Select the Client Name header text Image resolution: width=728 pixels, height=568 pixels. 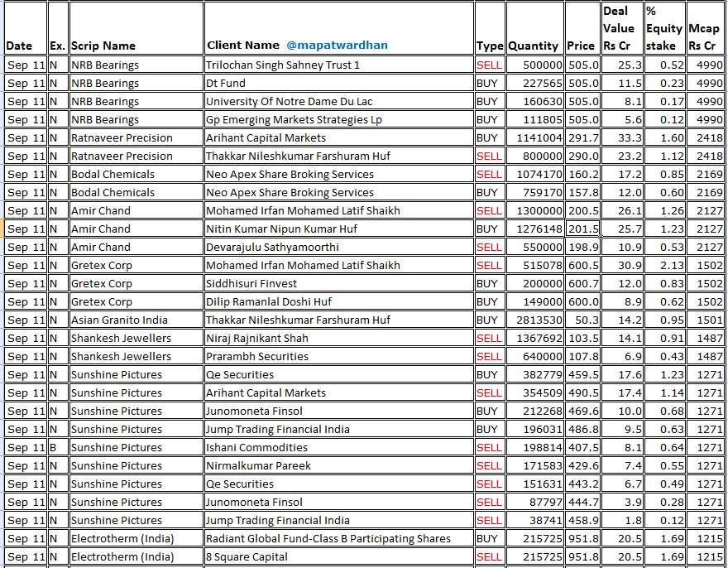243,45
